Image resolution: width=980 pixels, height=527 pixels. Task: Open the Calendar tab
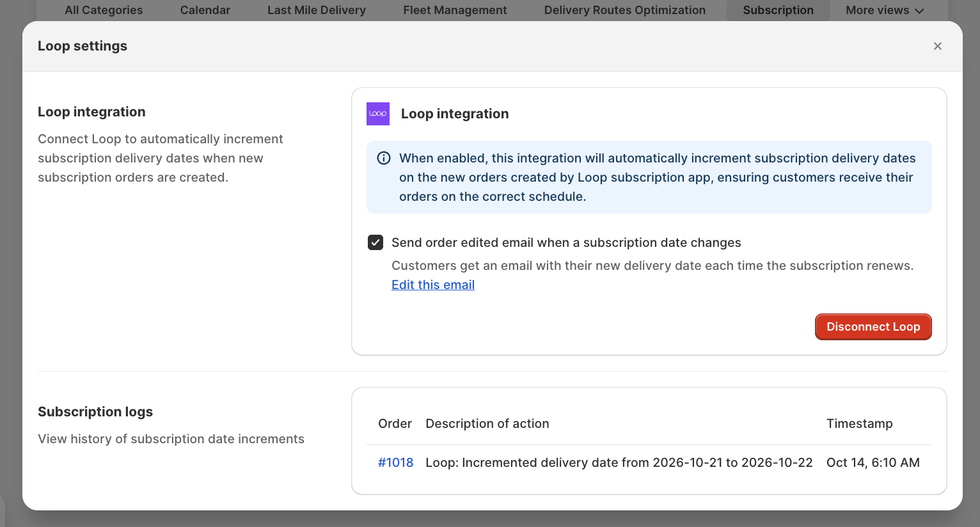tap(205, 10)
